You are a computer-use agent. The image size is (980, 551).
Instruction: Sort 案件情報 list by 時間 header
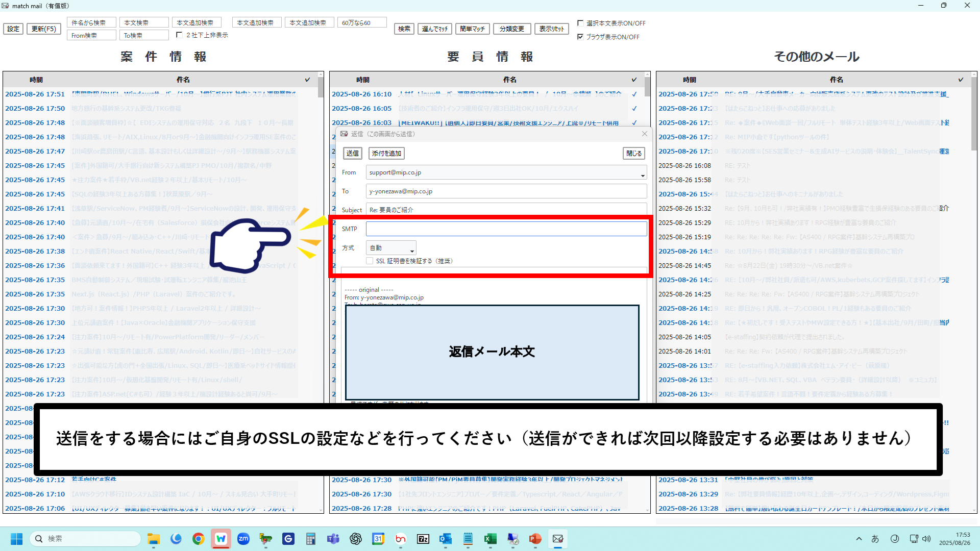tap(36, 80)
